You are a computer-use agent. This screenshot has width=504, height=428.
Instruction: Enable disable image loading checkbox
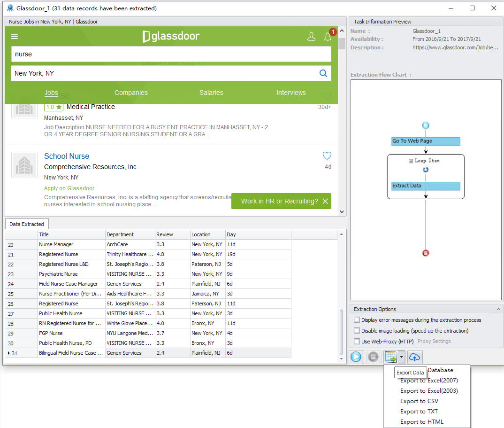coord(357,330)
